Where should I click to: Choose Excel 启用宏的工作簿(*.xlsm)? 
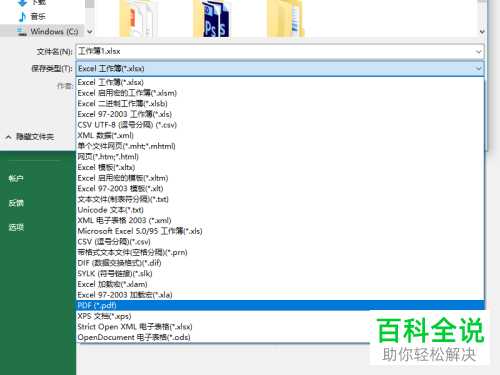tap(280, 93)
